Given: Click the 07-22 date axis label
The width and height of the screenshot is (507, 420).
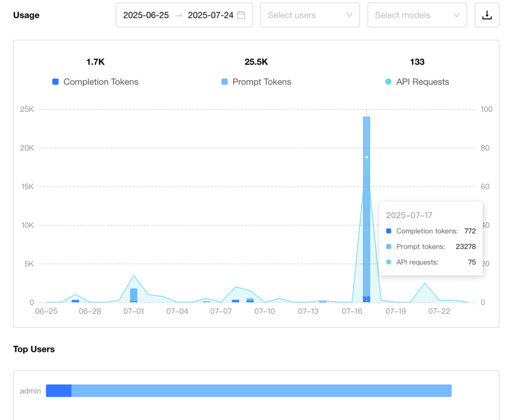Looking at the screenshot, I should coord(439,311).
